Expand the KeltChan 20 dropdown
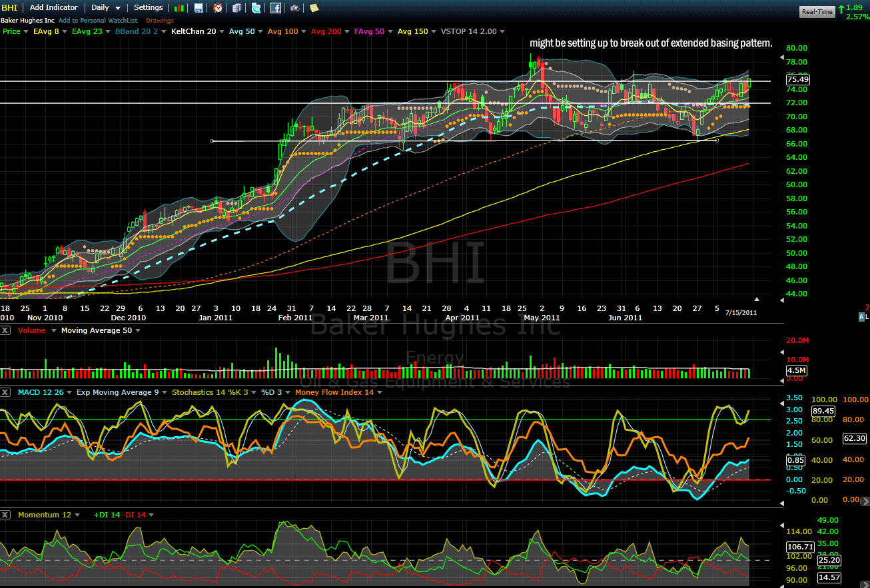The image size is (870, 588). click(221, 31)
